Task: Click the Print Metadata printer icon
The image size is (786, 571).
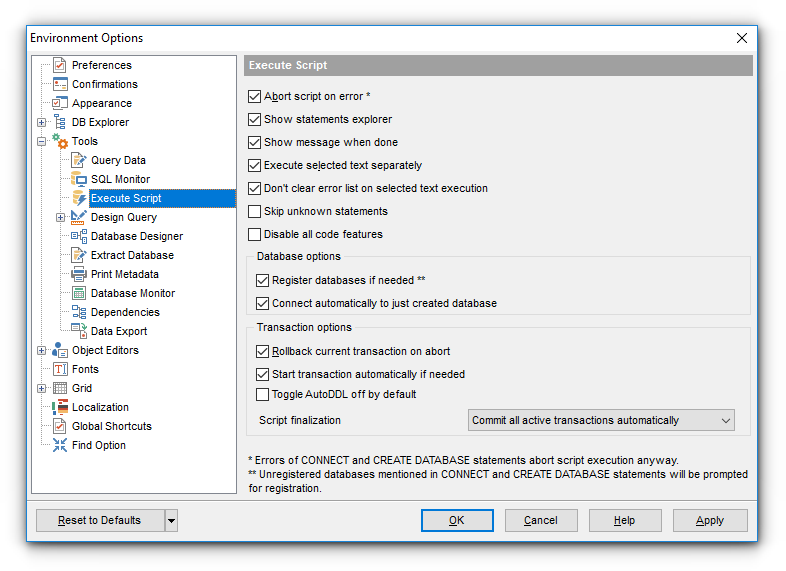Action: [x=79, y=274]
